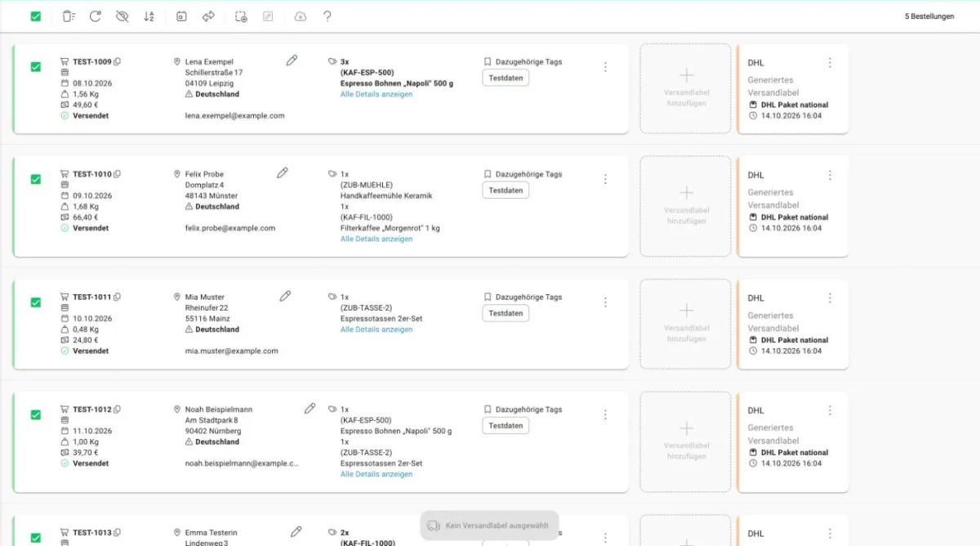
Task: Click the crossed-out eye icon in toolbar
Action: pos(122,16)
